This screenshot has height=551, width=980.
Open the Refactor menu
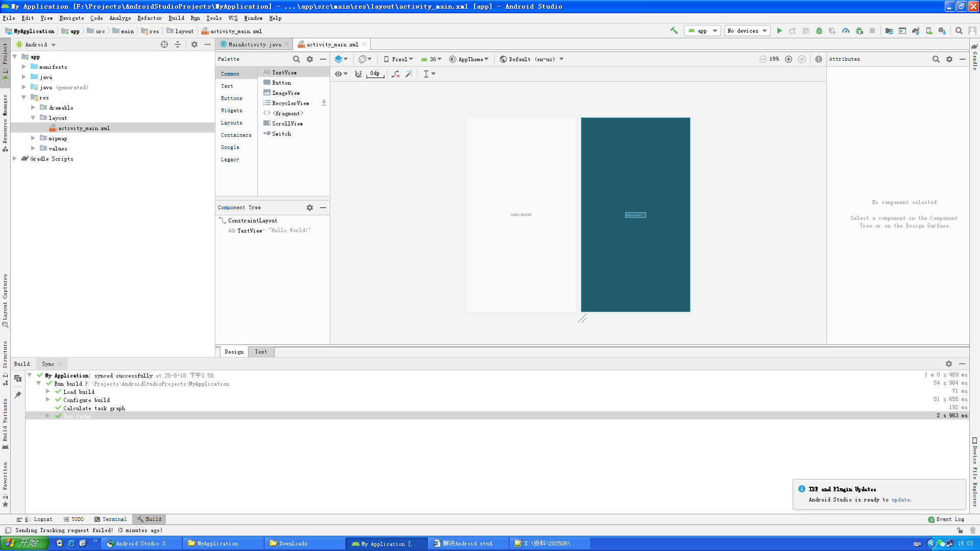[x=150, y=18]
